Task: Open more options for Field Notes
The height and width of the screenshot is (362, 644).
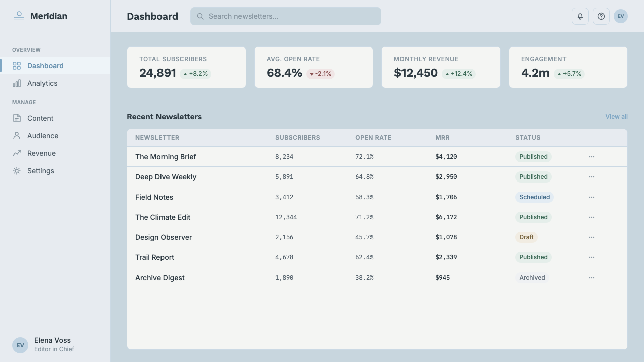Action: click(592, 197)
